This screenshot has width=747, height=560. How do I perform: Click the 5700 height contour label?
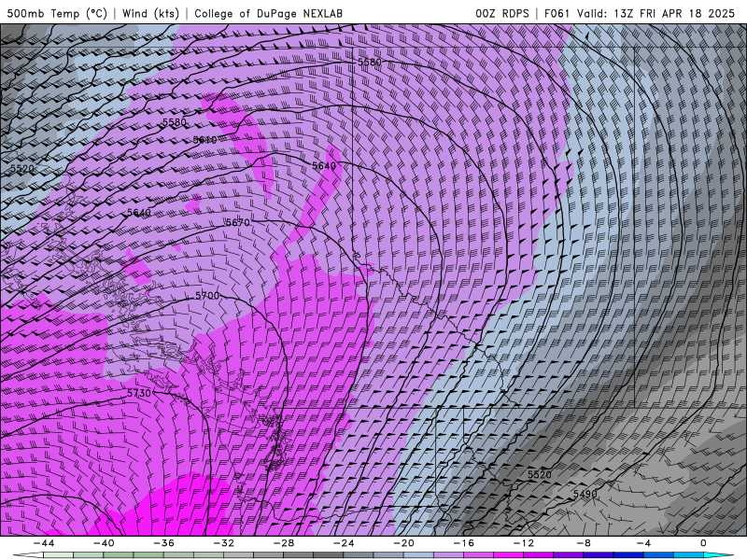(207, 296)
